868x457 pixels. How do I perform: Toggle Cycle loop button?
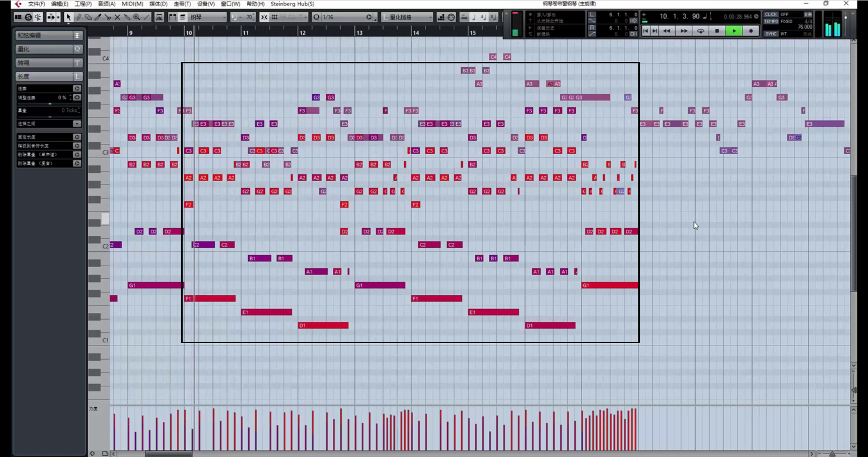700,31
